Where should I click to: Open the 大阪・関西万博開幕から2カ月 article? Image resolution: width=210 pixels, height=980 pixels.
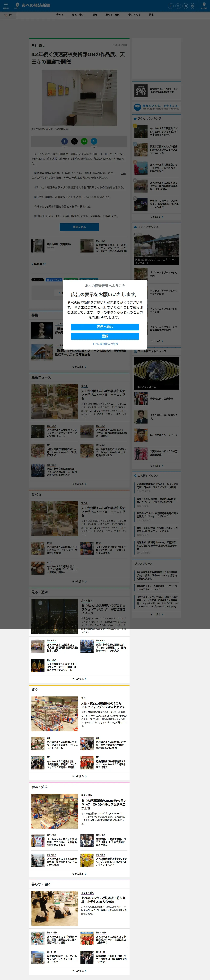pos(79,714)
